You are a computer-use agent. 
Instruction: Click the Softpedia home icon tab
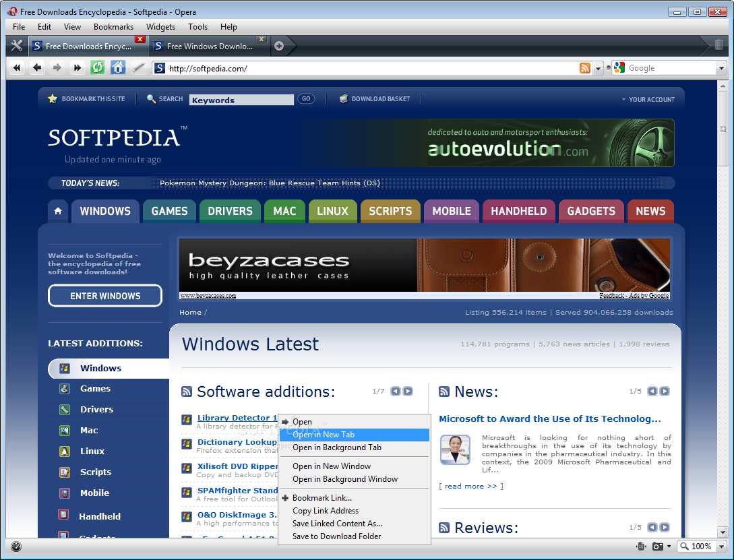58,211
